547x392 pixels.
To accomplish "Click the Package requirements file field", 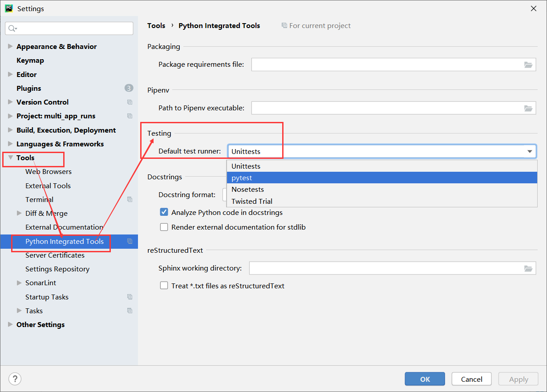I will pos(393,65).
